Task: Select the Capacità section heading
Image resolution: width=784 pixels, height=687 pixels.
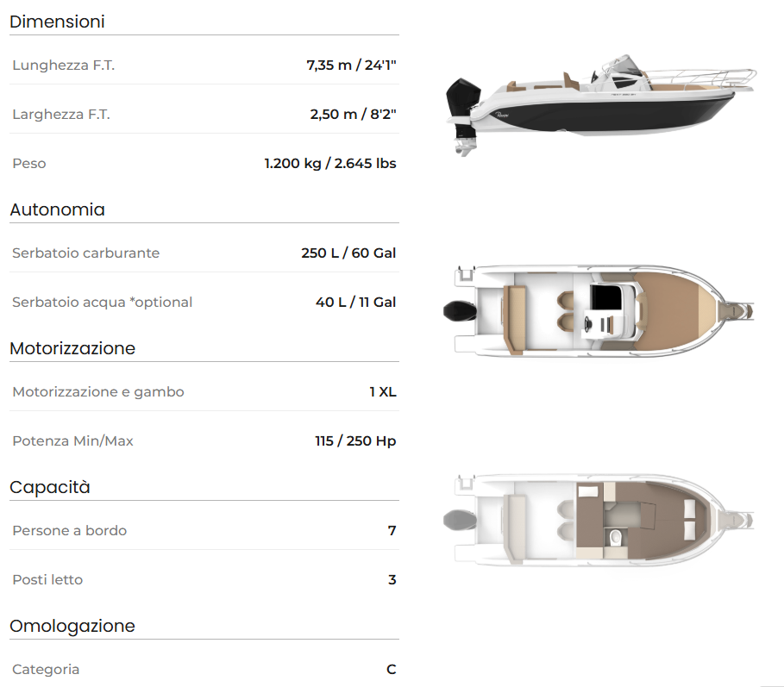Action: click(x=50, y=487)
